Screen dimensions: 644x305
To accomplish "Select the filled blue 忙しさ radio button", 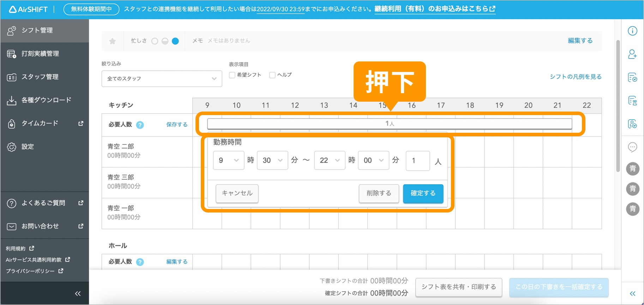I will click(x=175, y=41).
